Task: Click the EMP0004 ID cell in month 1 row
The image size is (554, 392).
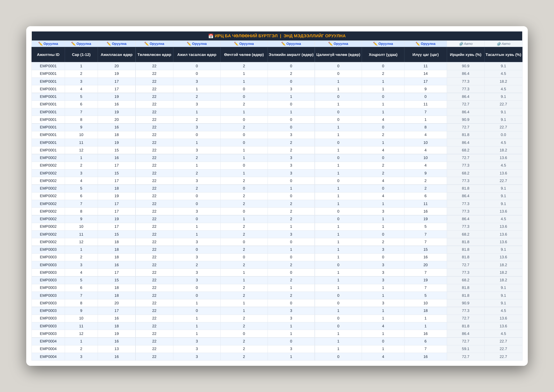Action: 48,341
